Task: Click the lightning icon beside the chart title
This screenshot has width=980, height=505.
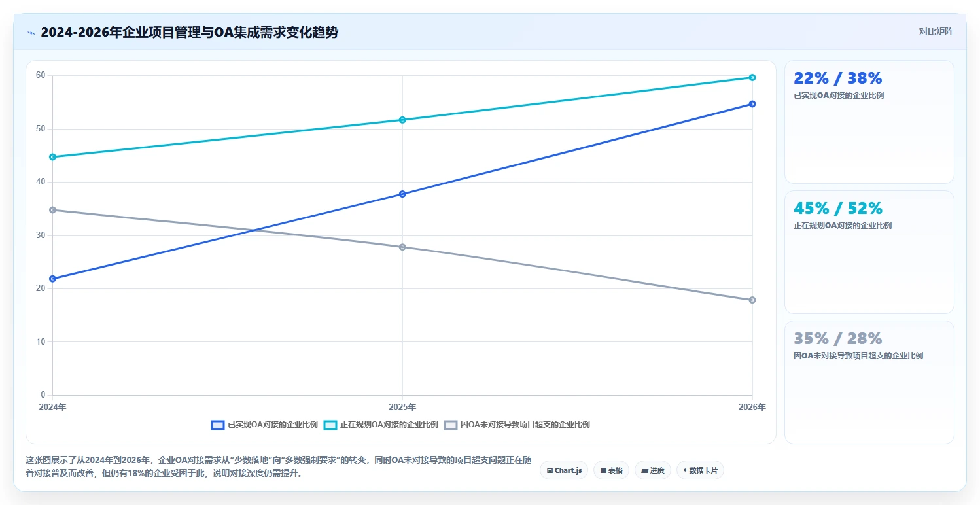Action: (31, 33)
